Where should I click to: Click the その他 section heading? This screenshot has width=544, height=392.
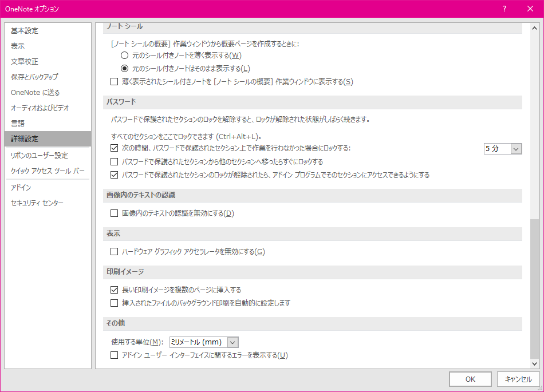[116, 323]
